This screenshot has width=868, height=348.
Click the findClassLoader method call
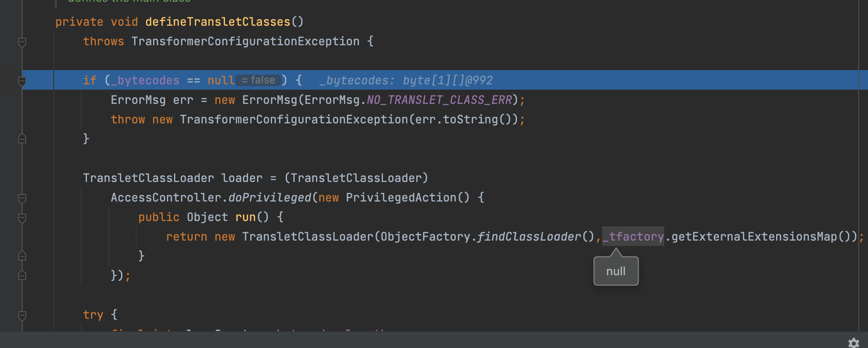[529, 237]
